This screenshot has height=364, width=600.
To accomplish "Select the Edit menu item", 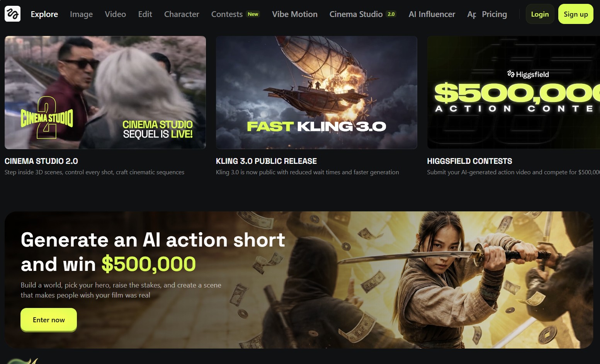I will click(x=145, y=14).
